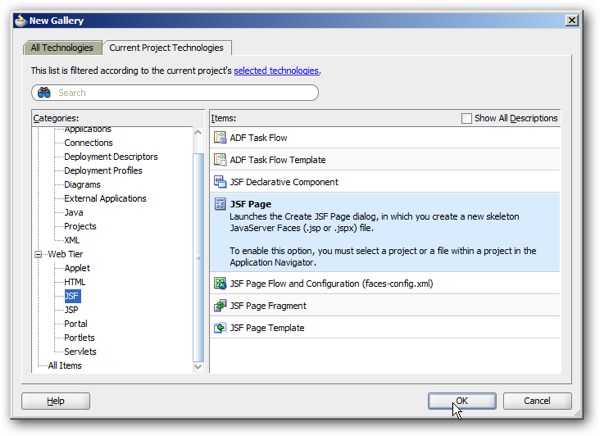Select the JSP category
The height and width of the screenshot is (436, 600).
pyautogui.click(x=72, y=310)
